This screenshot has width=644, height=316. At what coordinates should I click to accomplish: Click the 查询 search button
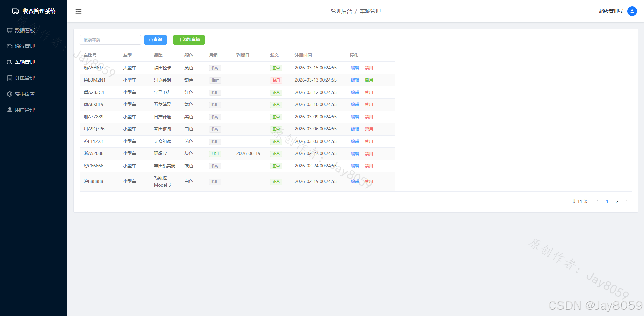click(155, 40)
